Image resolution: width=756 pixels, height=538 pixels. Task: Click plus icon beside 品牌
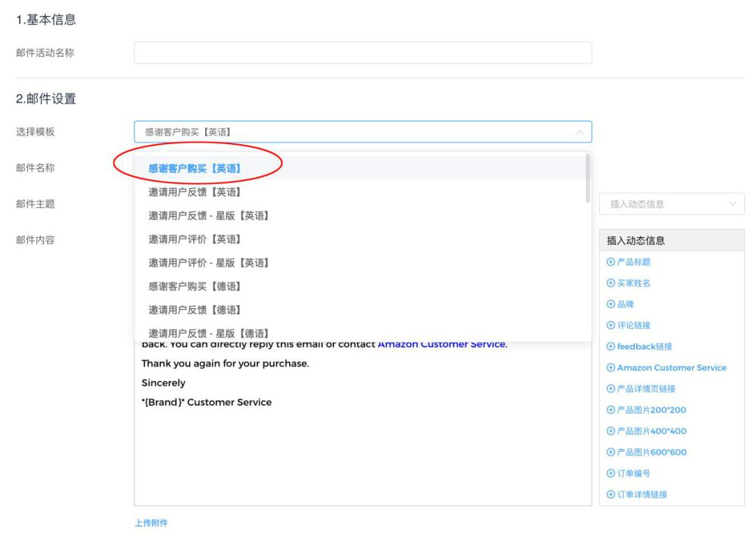coord(610,304)
